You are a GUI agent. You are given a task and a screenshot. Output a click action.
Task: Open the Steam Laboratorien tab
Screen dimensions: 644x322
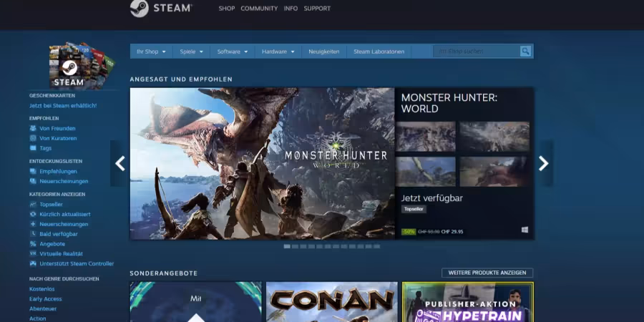[379, 52]
